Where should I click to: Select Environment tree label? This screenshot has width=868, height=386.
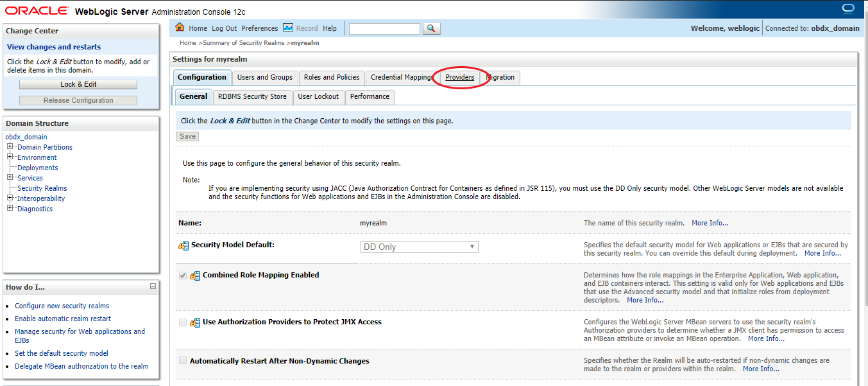tap(37, 157)
